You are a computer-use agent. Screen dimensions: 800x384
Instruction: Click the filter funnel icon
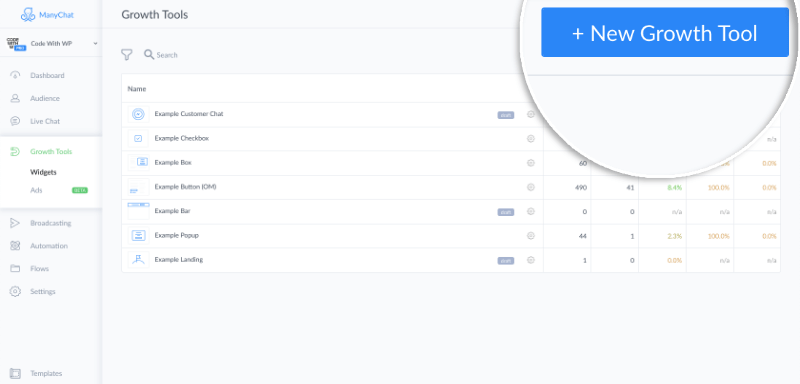pos(127,55)
